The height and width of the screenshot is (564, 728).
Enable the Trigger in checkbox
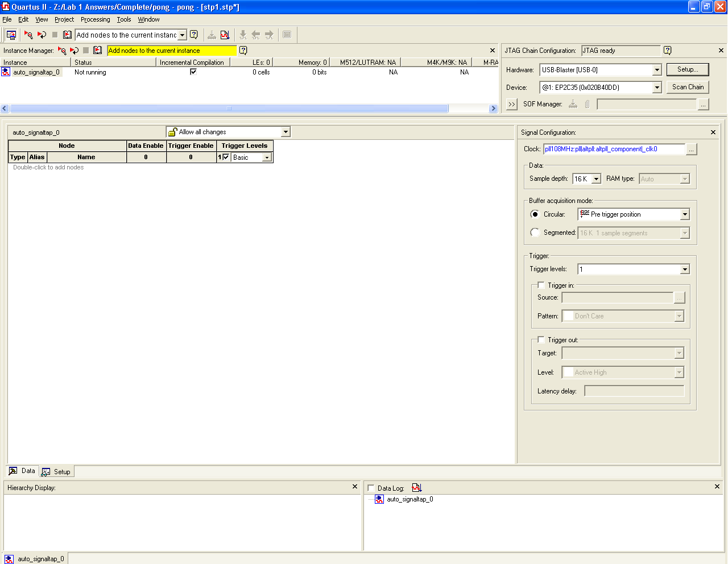[x=541, y=285]
